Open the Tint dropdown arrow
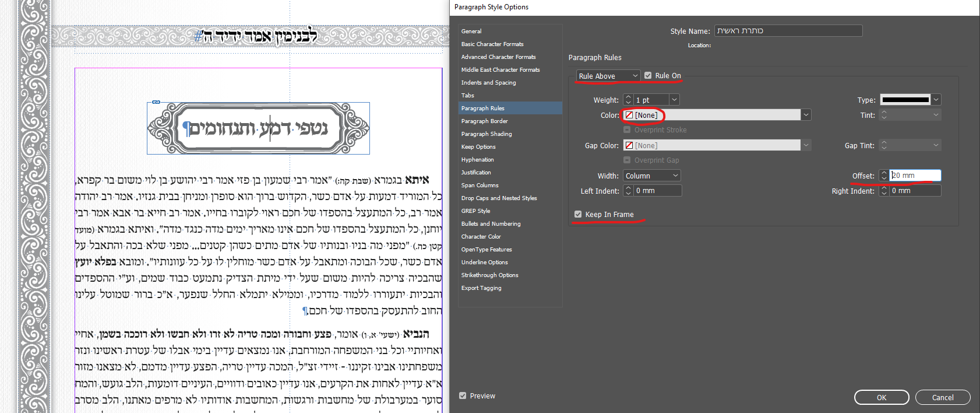Image resolution: width=980 pixels, height=413 pixels. click(x=936, y=115)
